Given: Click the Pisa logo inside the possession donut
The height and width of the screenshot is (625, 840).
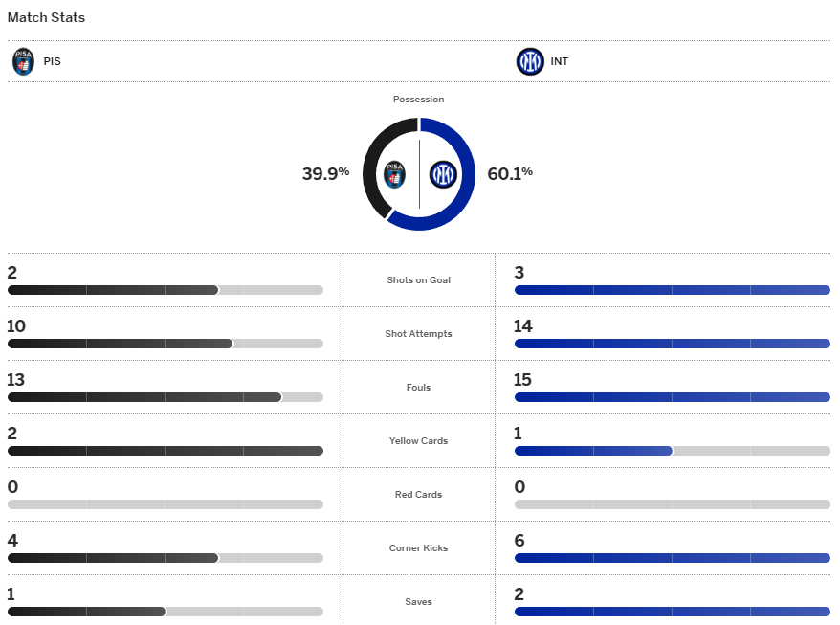Looking at the screenshot, I should pyautogui.click(x=394, y=174).
